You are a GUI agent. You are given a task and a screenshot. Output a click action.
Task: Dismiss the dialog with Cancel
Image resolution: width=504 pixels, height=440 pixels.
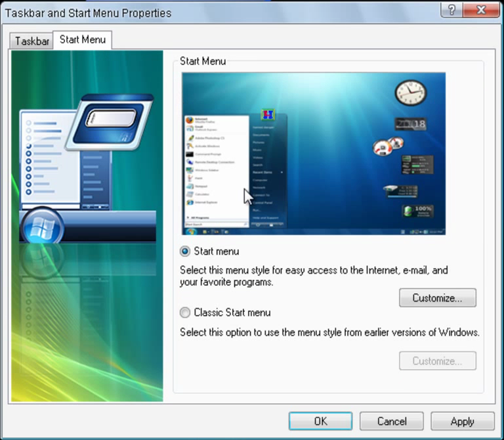point(392,421)
